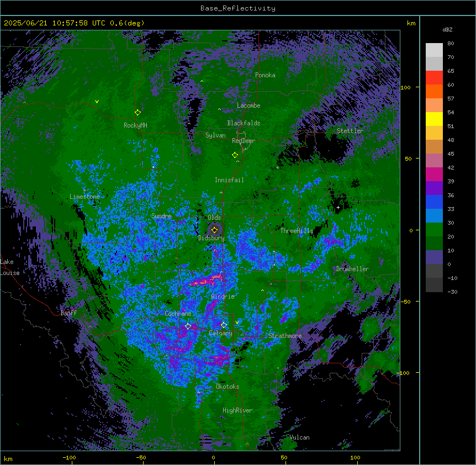
Task: Click the yellow diamond marker above RockyMH
Action: (138, 113)
